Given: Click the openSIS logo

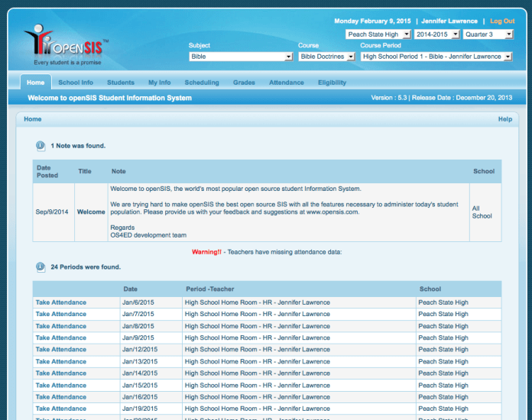Looking at the screenshot, I should (x=66, y=44).
